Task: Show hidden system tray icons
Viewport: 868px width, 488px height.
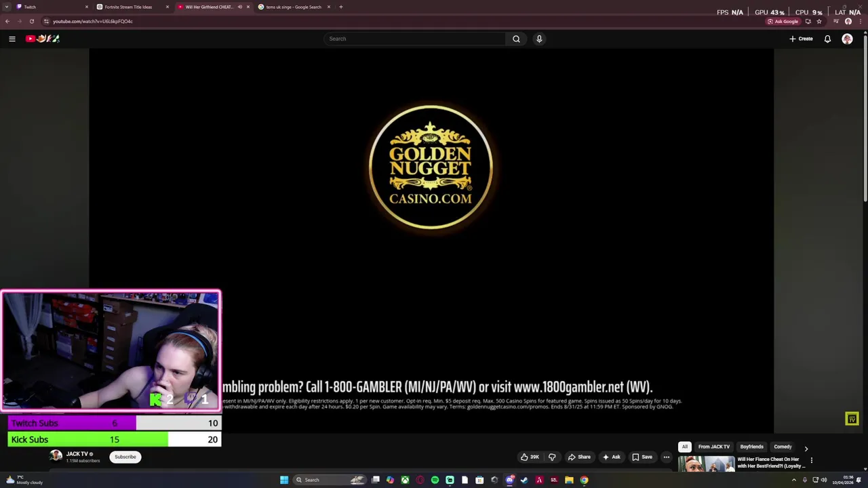Action: (x=794, y=480)
